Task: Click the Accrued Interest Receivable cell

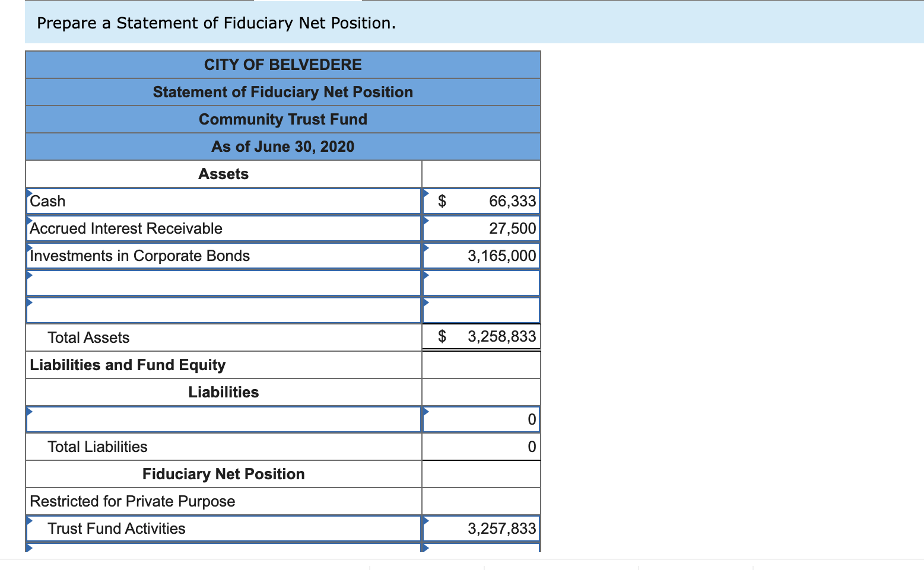Action: point(223,228)
